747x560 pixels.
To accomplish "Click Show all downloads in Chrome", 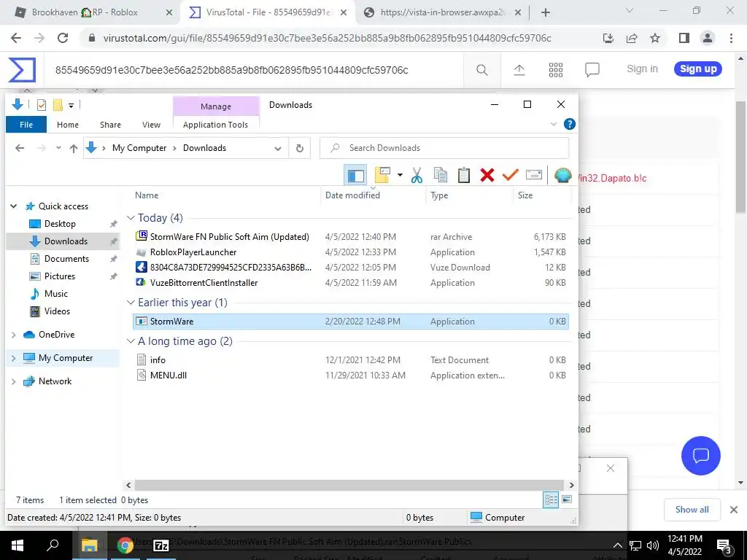I will (692, 510).
